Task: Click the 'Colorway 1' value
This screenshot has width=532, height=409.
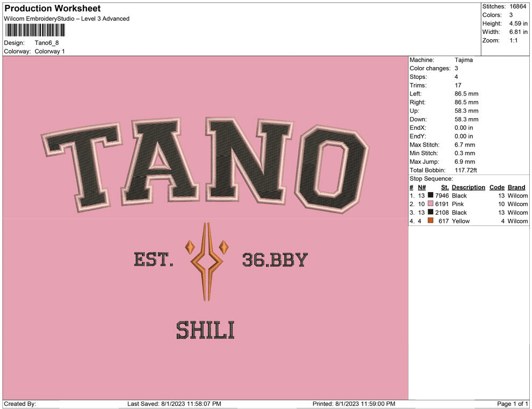Action: pyautogui.click(x=49, y=51)
